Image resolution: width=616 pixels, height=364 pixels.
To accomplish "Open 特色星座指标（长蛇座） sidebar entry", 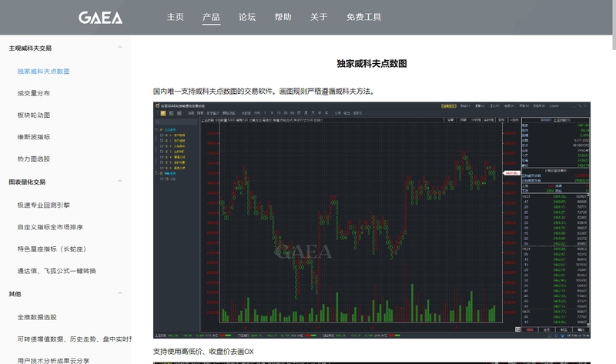I will point(52,249).
